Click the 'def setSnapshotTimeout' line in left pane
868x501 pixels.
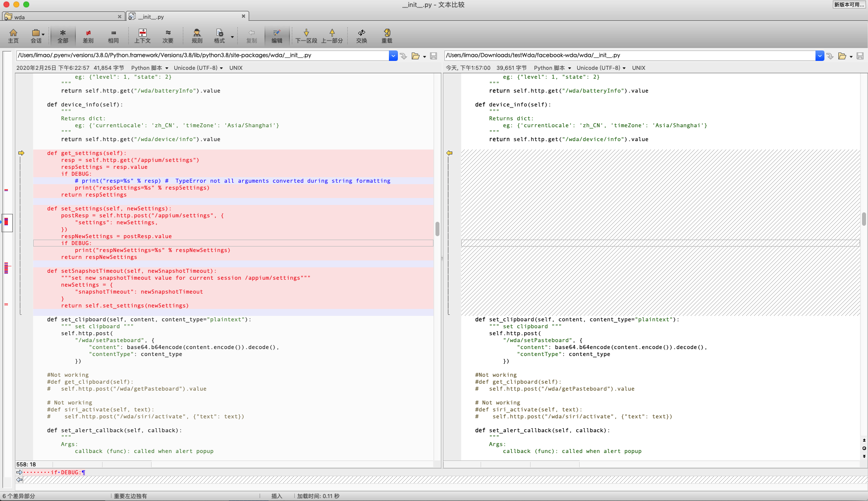click(233, 271)
